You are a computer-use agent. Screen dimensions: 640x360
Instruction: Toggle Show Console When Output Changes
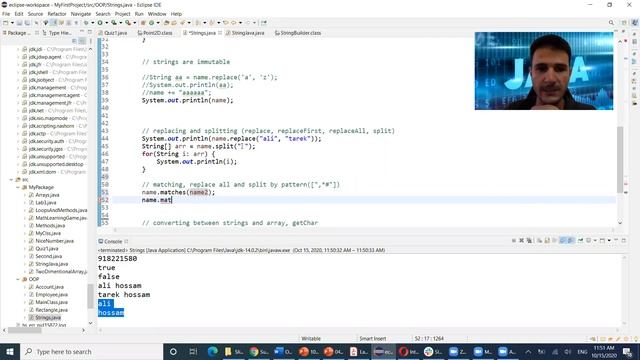coord(563,241)
